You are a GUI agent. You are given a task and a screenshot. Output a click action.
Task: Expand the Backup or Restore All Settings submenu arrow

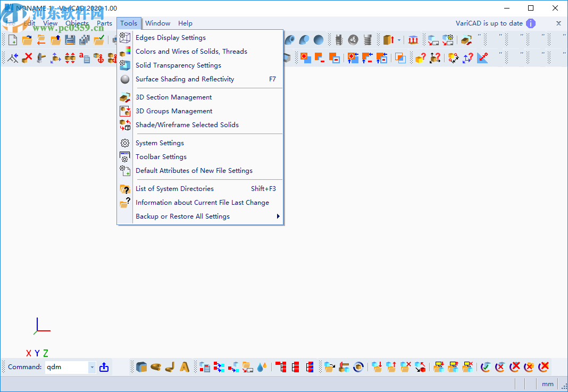(x=278, y=216)
